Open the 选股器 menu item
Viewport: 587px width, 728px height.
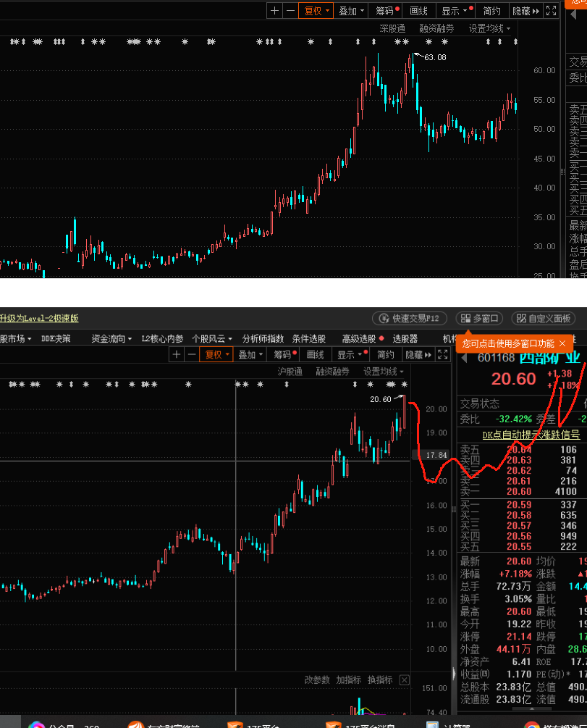pyautogui.click(x=405, y=338)
